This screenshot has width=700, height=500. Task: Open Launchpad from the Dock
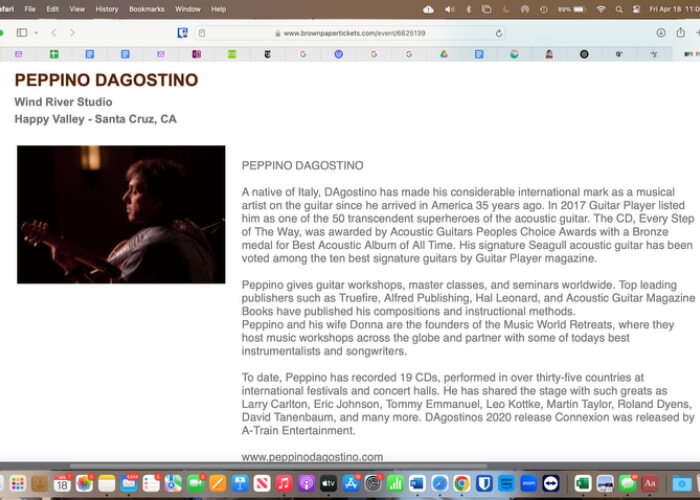click(18, 483)
